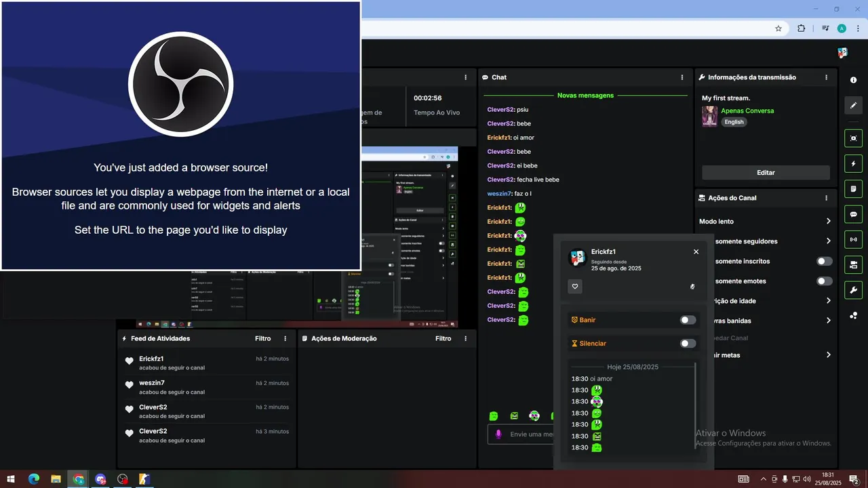The image size is (868, 488).
Task: Expand the banned words row chevron
Action: (x=829, y=321)
